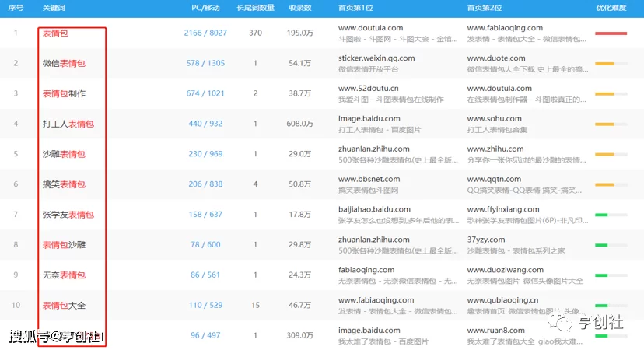Click the long-tail count 370 in row one
The width and height of the screenshot is (644, 350).
tap(255, 33)
